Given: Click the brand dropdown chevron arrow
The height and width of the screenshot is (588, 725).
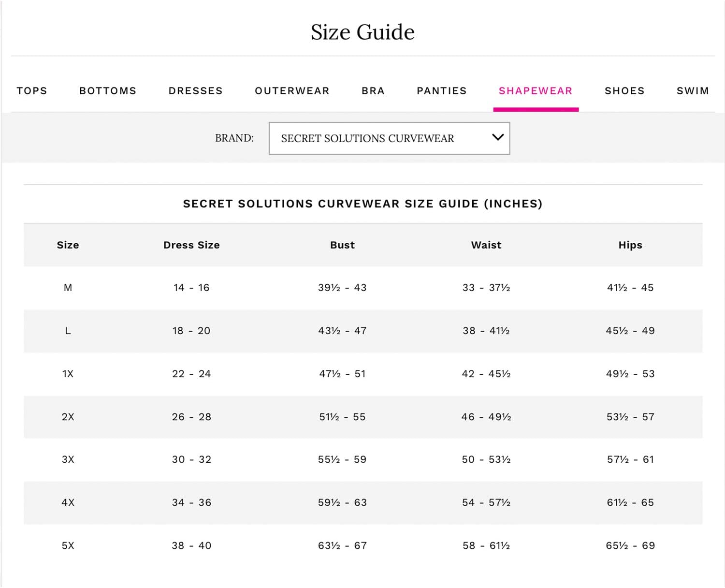Looking at the screenshot, I should pos(497,138).
